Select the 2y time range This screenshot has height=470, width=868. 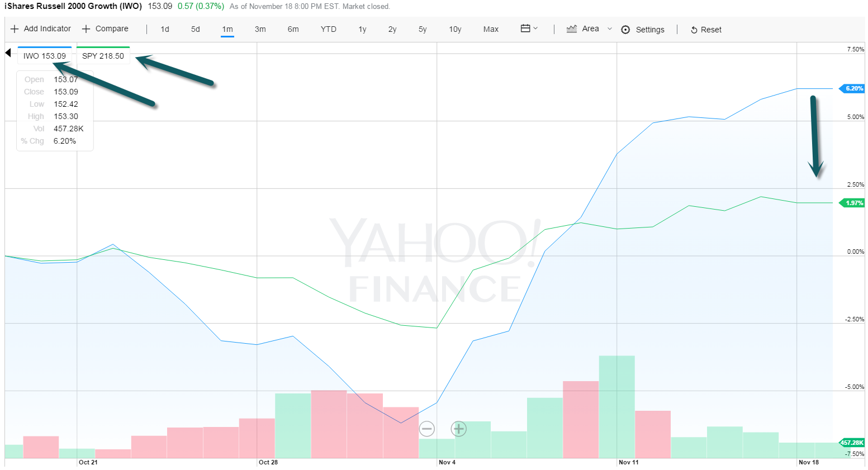click(392, 30)
